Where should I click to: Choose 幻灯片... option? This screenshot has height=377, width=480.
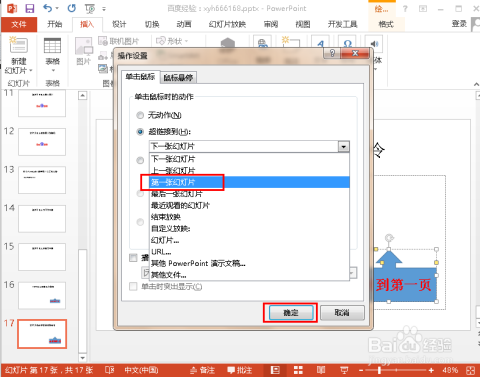tap(249, 240)
